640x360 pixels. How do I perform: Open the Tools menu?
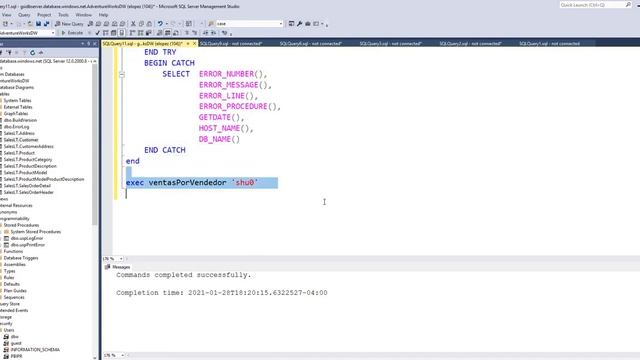(x=63, y=15)
